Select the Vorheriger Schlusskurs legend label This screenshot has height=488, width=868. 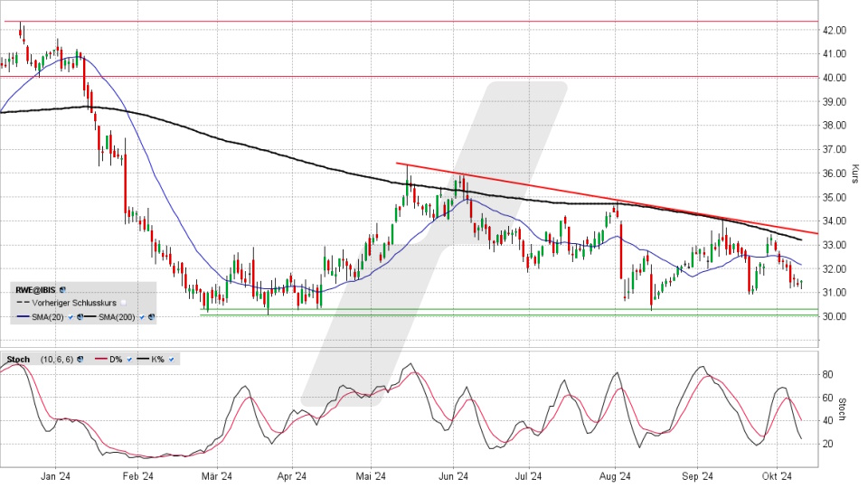74,303
